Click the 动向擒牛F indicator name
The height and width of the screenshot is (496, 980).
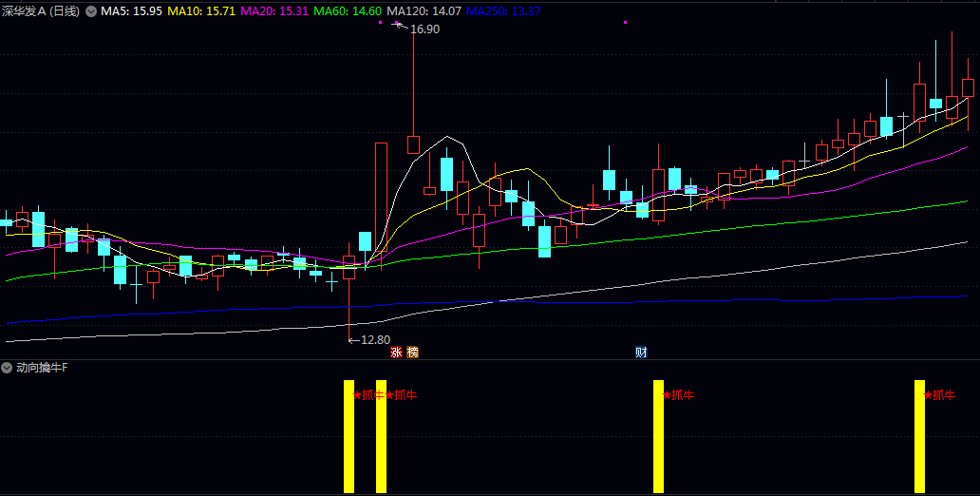pos(43,368)
